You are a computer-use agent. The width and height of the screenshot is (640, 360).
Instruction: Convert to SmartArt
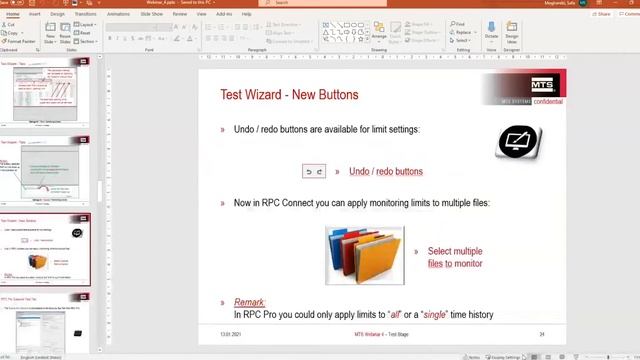289,41
